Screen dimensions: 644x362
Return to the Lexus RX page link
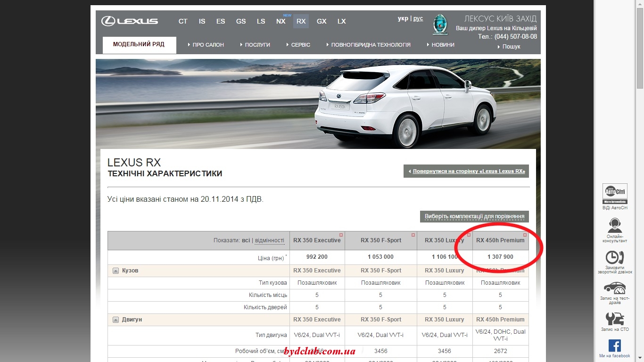coord(468,171)
